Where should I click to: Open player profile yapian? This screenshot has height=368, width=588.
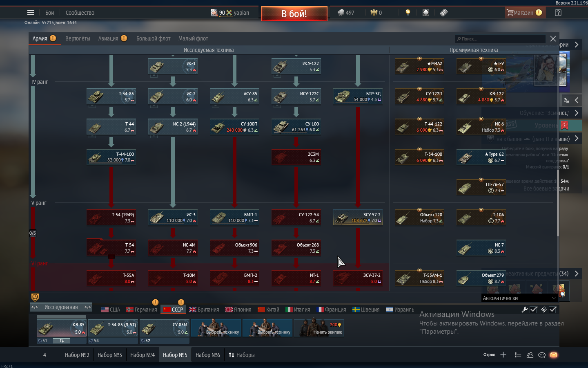point(230,13)
